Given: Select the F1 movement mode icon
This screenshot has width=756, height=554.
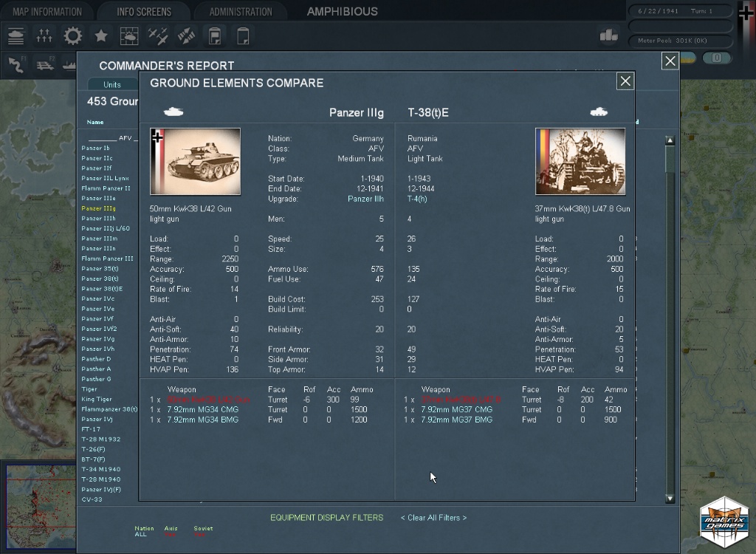Looking at the screenshot, I should coord(16,64).
